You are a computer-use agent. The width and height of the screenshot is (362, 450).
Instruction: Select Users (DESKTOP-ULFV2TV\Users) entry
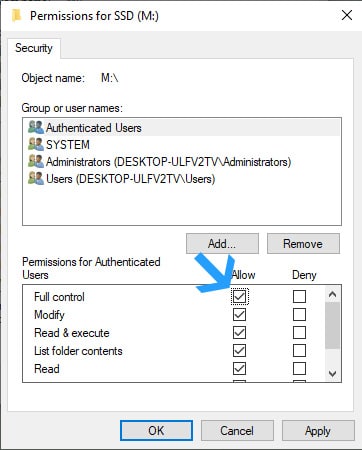[182, 179]
